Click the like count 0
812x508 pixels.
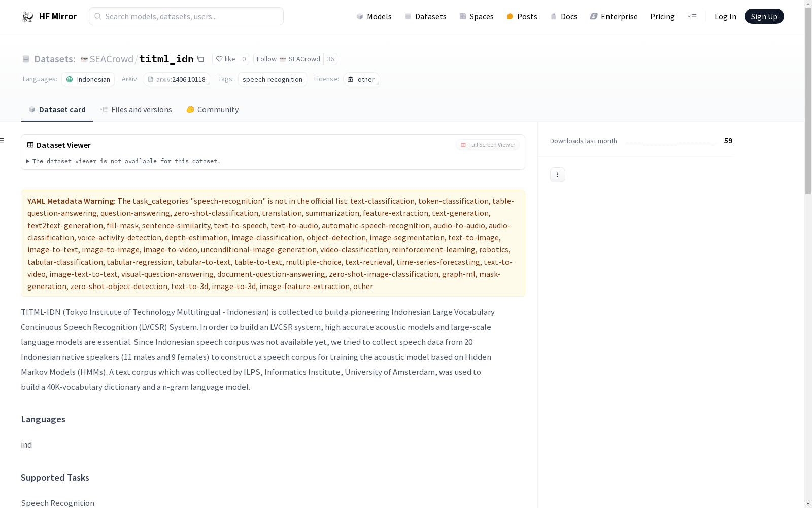pyautogui.click(x=244, y=59)
